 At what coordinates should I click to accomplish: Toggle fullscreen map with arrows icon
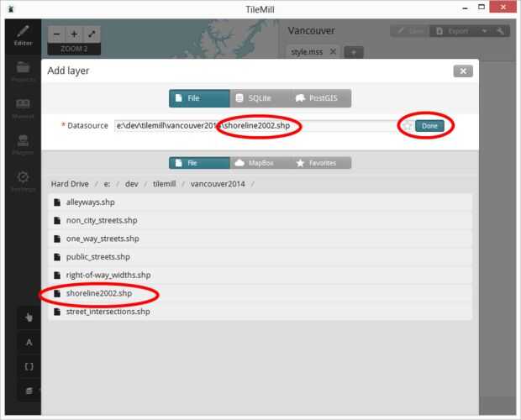pos(92,34)
